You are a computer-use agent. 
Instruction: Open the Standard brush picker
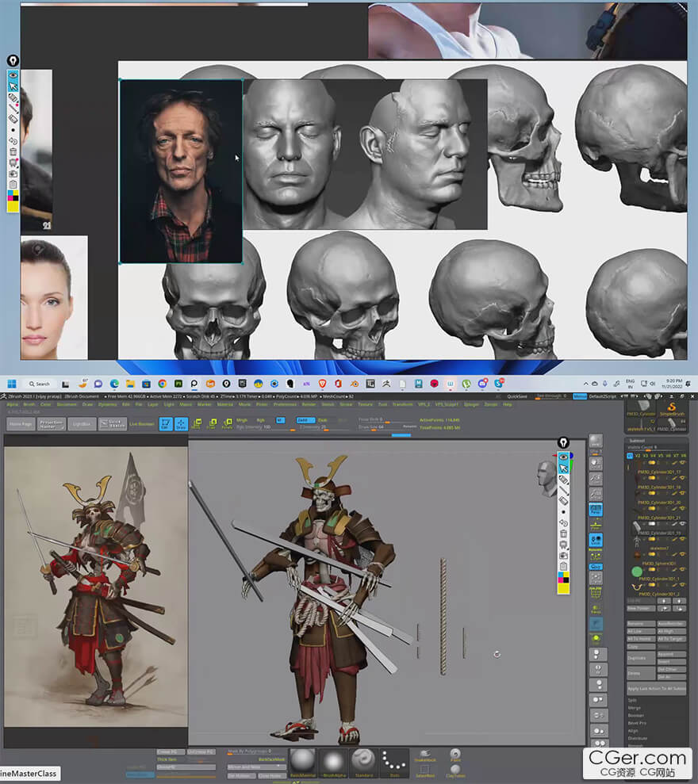(364, 763)
